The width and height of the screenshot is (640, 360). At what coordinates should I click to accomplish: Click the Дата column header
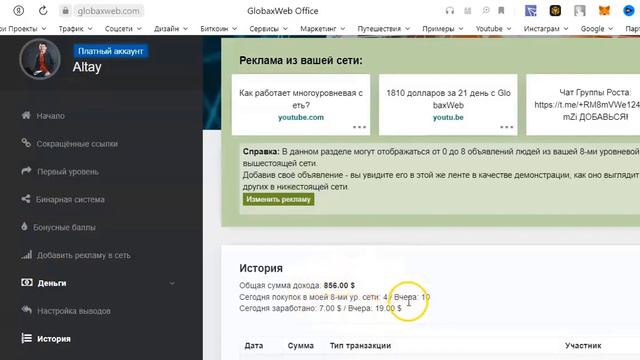[253, 346]
